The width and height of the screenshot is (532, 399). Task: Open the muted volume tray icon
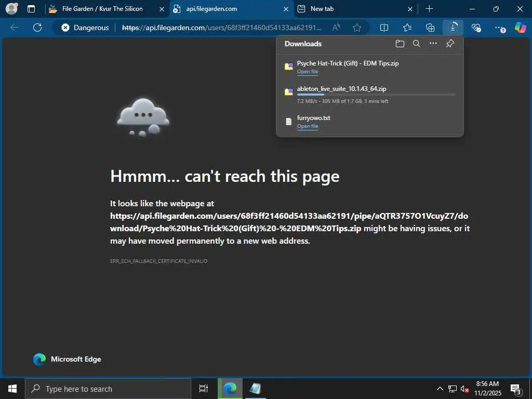coord(464,389)
